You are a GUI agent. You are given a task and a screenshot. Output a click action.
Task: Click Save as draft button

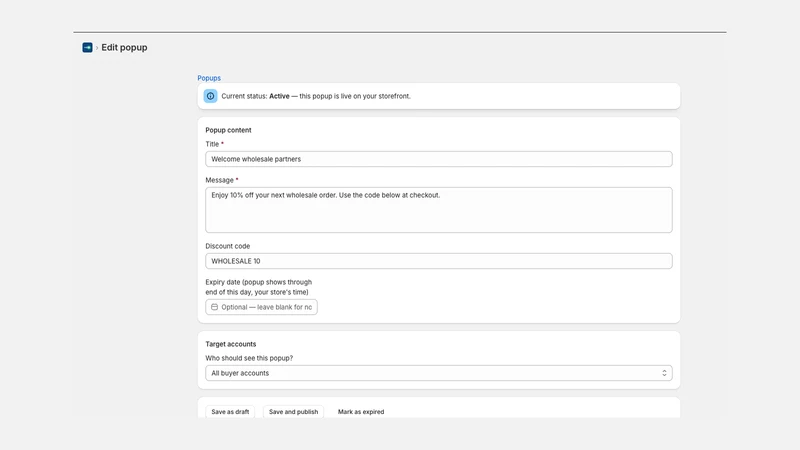(x=230, y=412)
